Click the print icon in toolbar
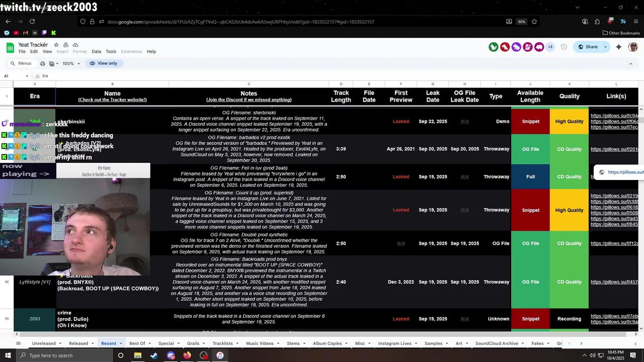Image resolution: width=644 pixels, height=362 pixels. [43, 63]
